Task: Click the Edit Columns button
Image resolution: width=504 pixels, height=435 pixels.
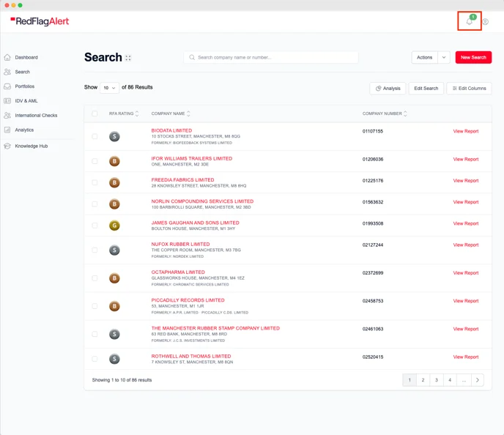Action: coord(470,89)
